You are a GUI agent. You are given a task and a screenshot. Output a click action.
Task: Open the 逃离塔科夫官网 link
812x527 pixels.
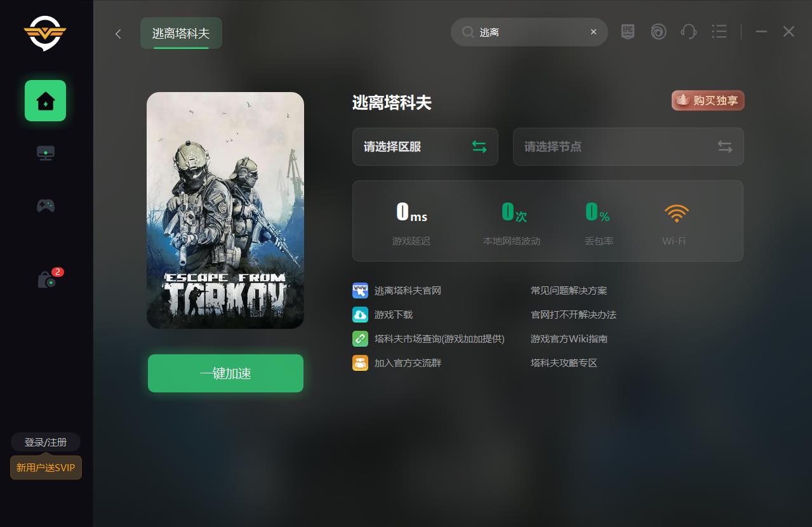coord(408,291)
